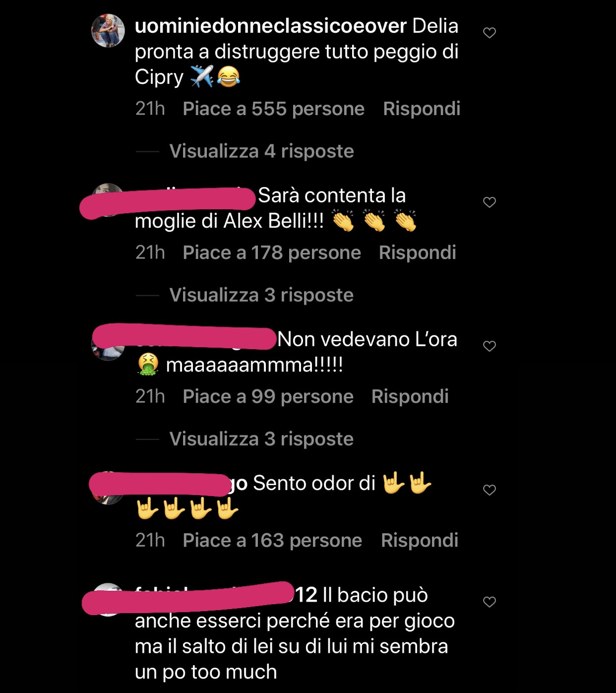Open 'Piace a 163 persone' likes list
Image resolution: width=616 pixels, height=693 pixels.
272,540
